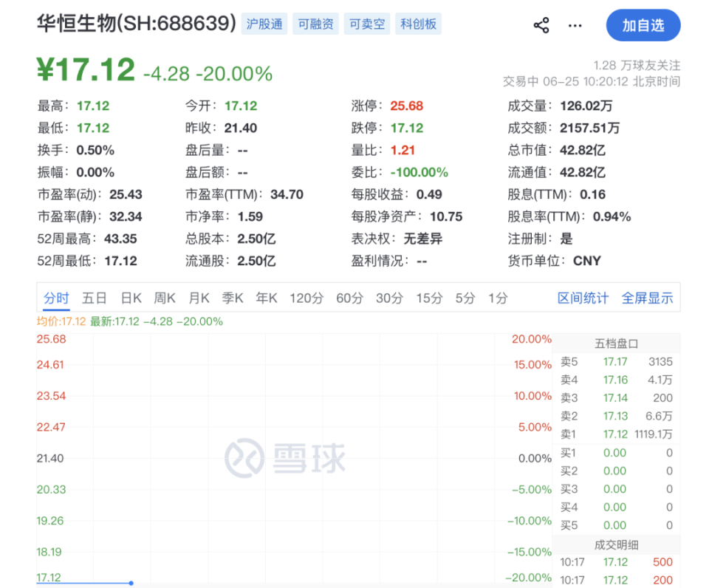Click the 每股收益 value 0.49
709x588 pixels.
(x=429, y=194)
